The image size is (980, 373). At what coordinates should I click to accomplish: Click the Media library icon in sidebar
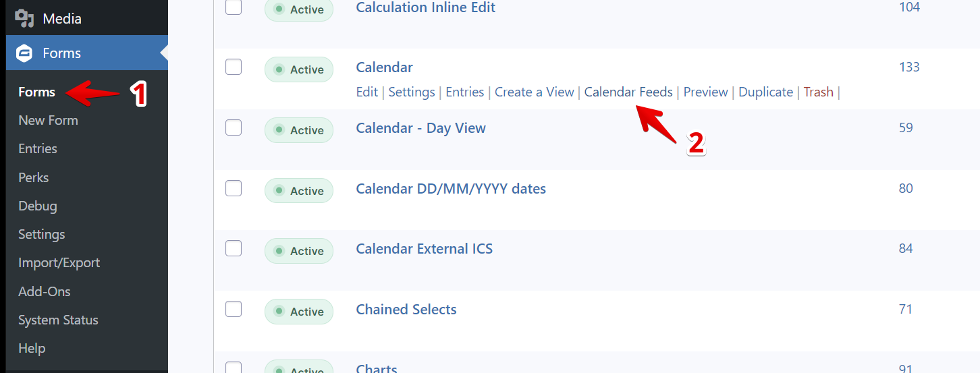(24, 18)
